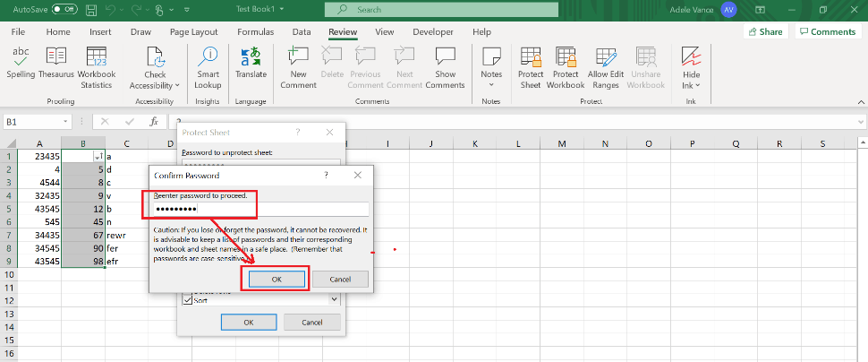Expand the formula bar chevron

[861, 121]
